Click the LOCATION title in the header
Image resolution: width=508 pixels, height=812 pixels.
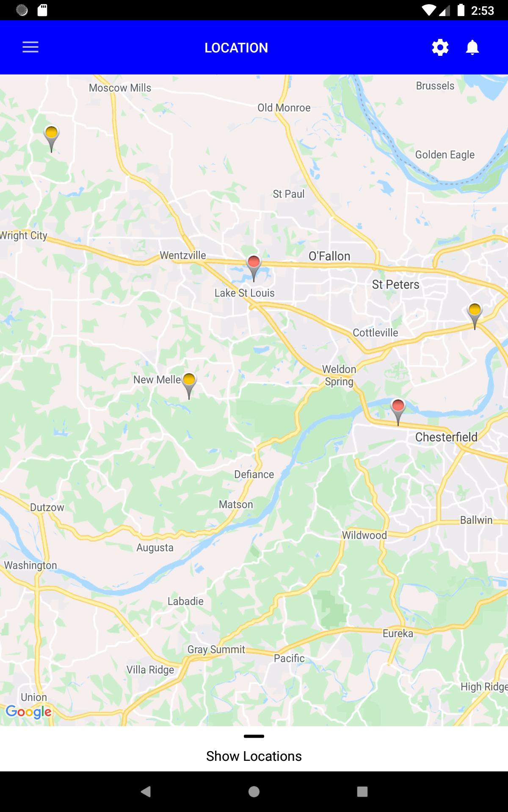pyautogui.click(x=236, y=48)
